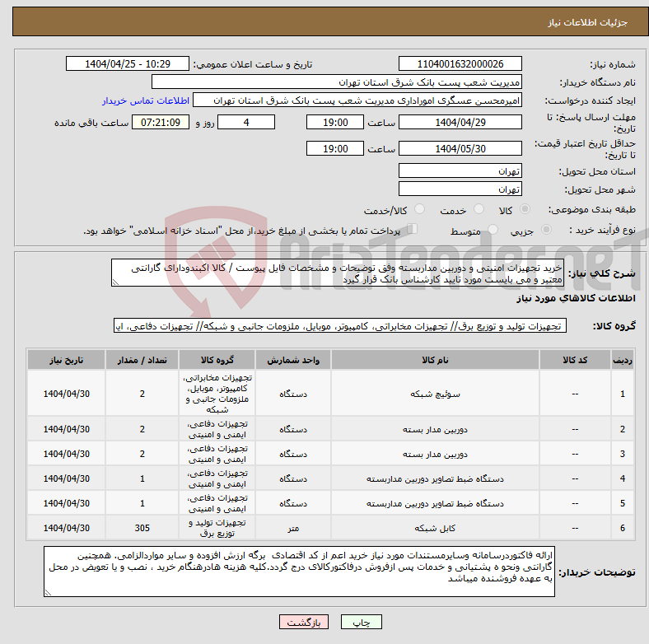Click the ردیف column header
This screenshot has width=649, height=644.
tap(622, 360)
